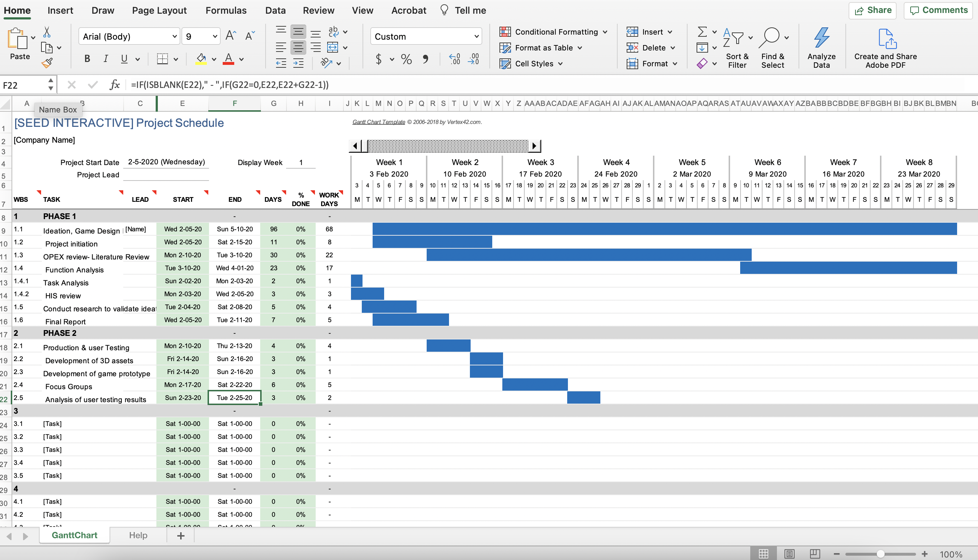Screen dimensions: 978x560
Task: Open the Arial font name dropdown
Action: coord(175,36)
